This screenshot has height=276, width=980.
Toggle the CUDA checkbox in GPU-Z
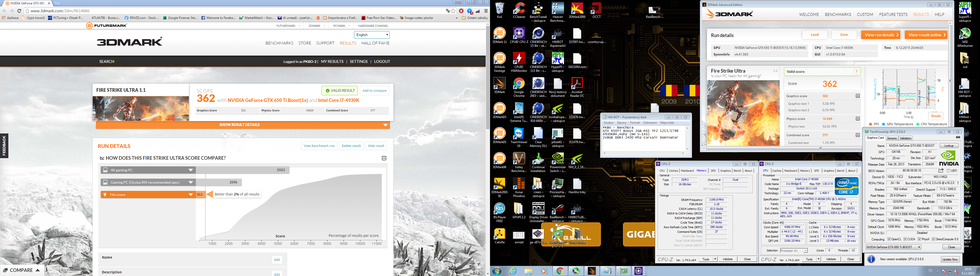(x=905, y=239)
